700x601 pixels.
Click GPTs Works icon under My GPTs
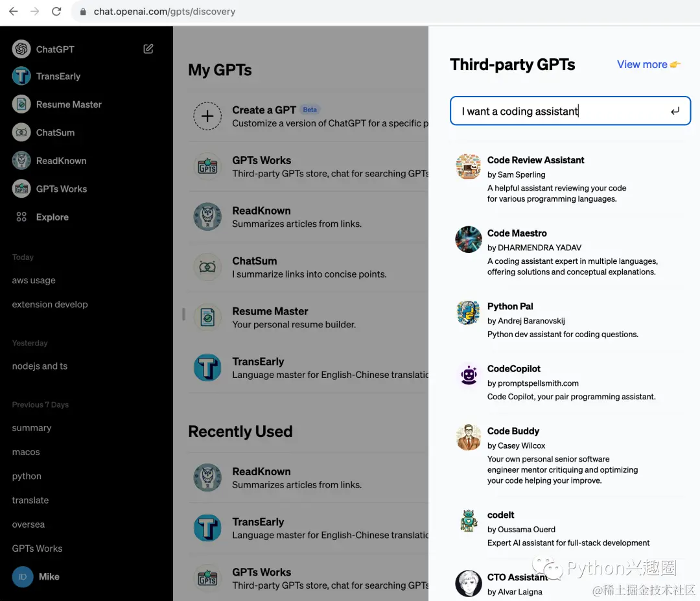[x=207, y=167]
